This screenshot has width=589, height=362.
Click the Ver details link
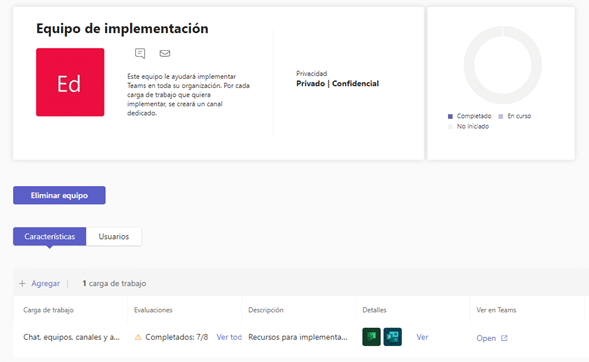pos(422,337)
